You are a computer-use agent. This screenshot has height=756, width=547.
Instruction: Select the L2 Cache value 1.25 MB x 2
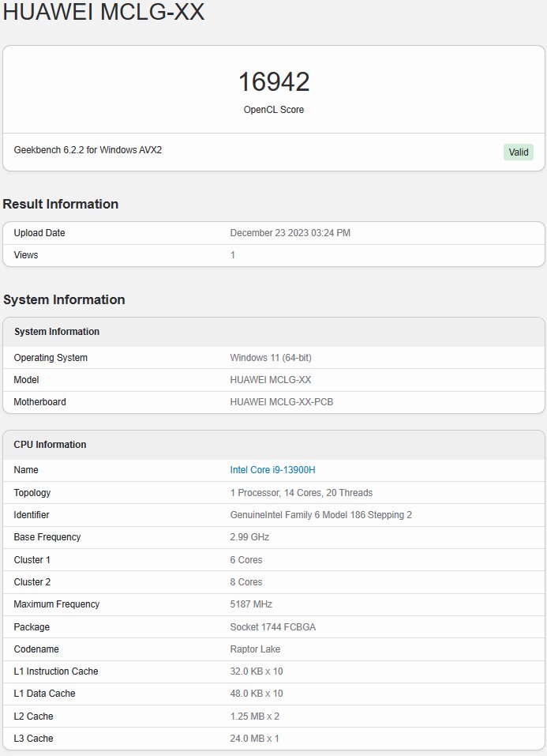pos(254,717)
